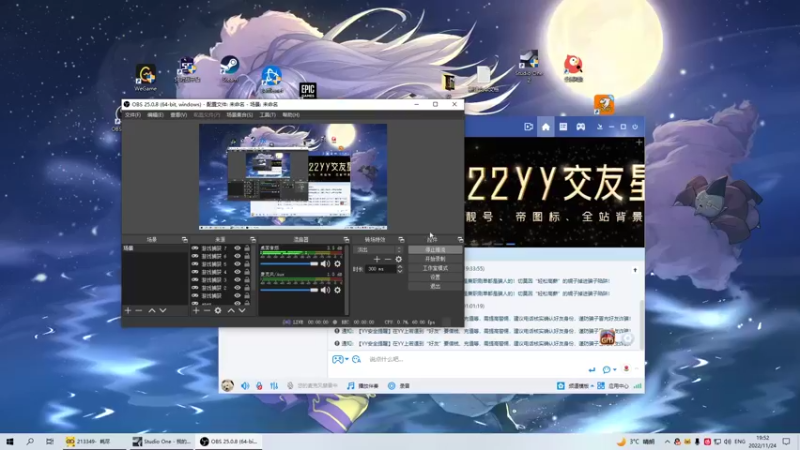This screenshot has width=800, height=450.
Task: Move source up in sources list
Action: click(x=231, y=310)
